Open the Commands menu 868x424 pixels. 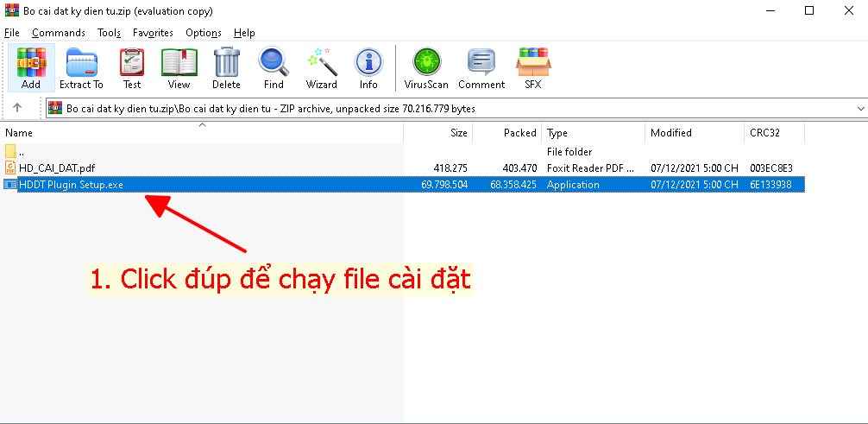tap(58, 33)
